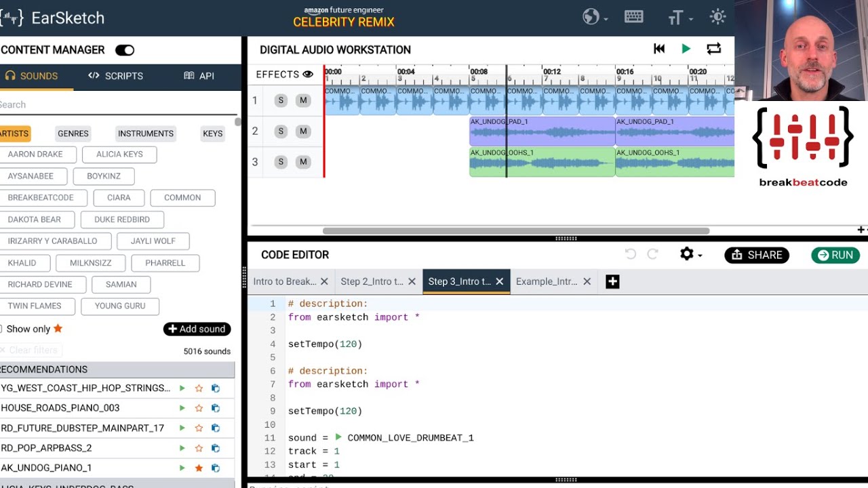
Task: Toggle Effects visibility eye
Action: [x=308, y=75]
